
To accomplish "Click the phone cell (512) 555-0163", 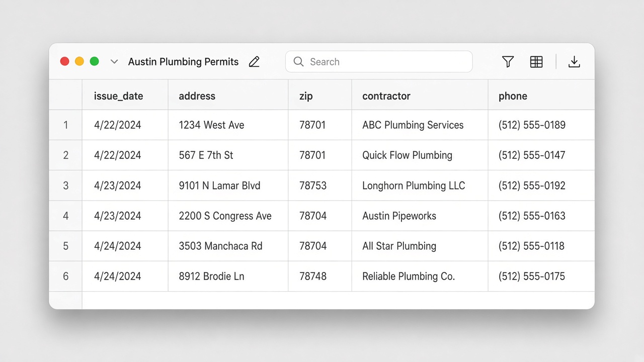I will (541, 216).
